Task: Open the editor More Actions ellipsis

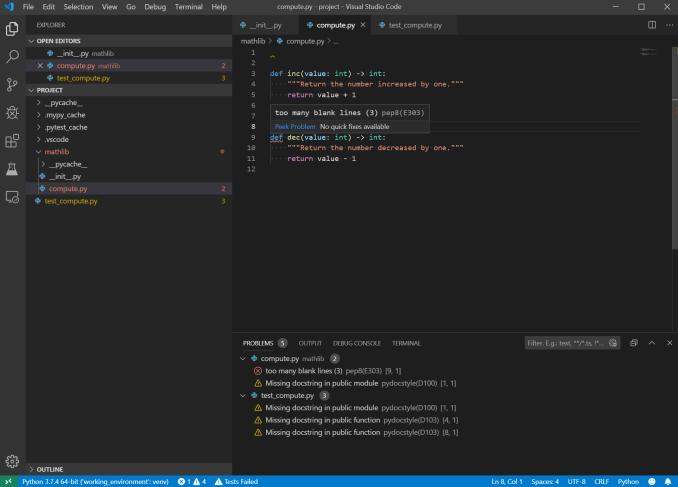Action: point(669,25)
